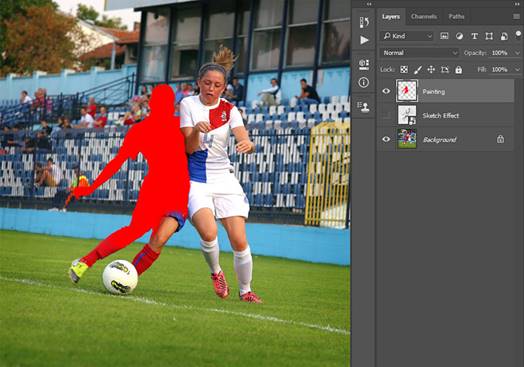The width and height of the screenshot is (524, 367).
Task: Filter layers by type layer icon
Action: 474,36
